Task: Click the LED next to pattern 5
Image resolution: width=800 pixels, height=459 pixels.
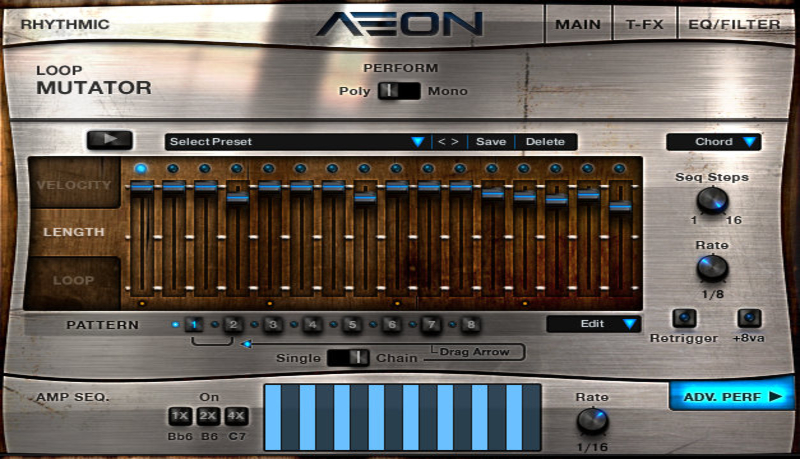Action: [x=334, y=324]
